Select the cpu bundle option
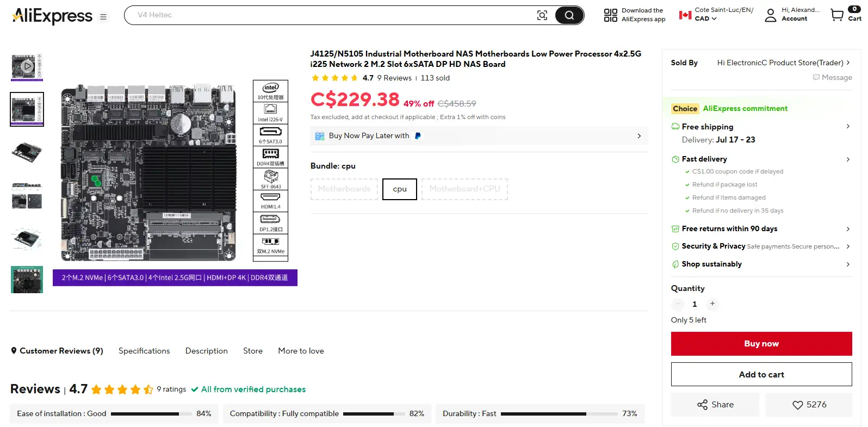868x427 pixels. point(400,189)
